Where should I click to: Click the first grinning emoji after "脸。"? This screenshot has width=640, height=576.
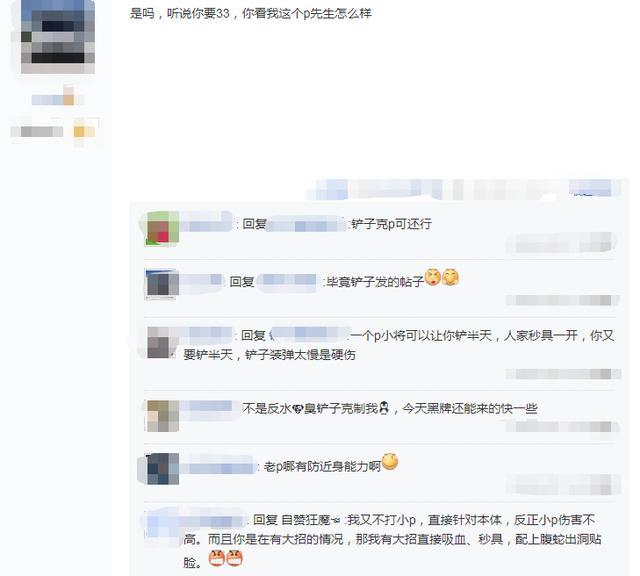[217, 558]
